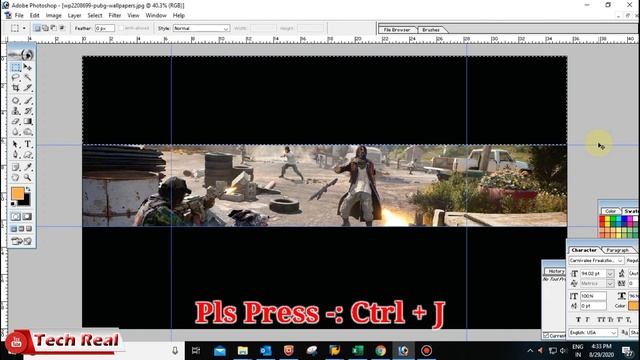This screenshot has height=360, width=640.
Task: Select the Move tool
Action: coord(27,67)
